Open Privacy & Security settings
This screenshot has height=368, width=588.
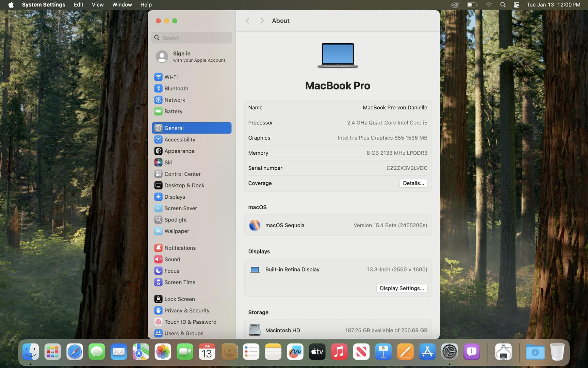[187, 311]
